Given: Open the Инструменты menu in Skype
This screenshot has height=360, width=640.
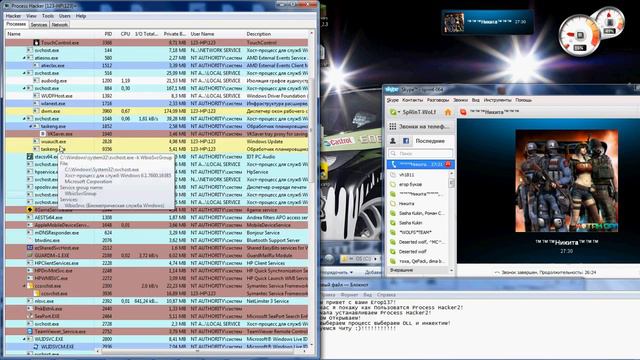Looking at the screenshot, I should [497, 100].
